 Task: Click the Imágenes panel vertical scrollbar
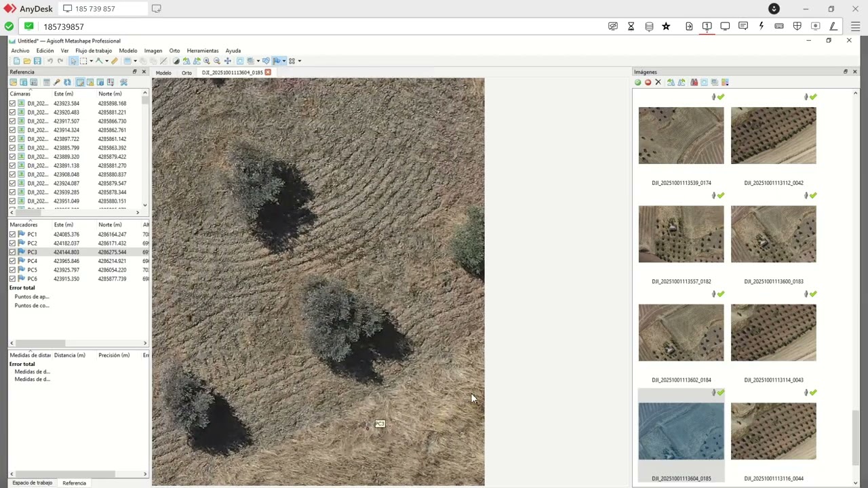pos(854,438)
